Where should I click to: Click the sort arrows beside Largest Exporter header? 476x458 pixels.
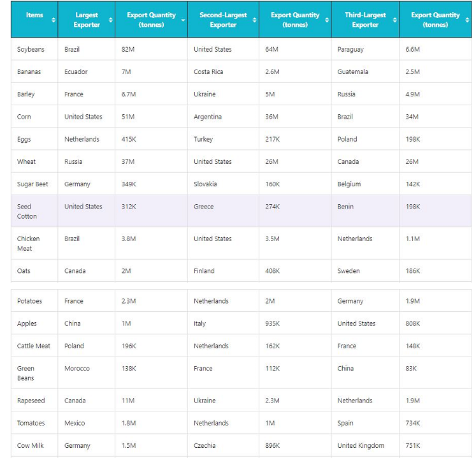tap(110, 20)
